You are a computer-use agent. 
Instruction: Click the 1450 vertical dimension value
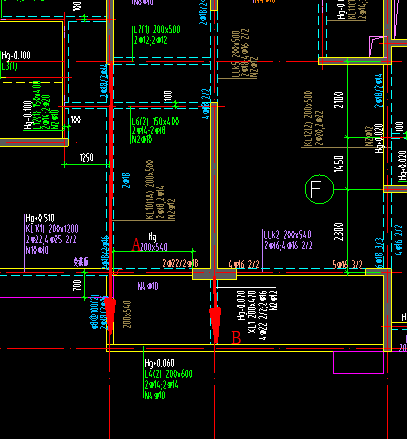338,164
